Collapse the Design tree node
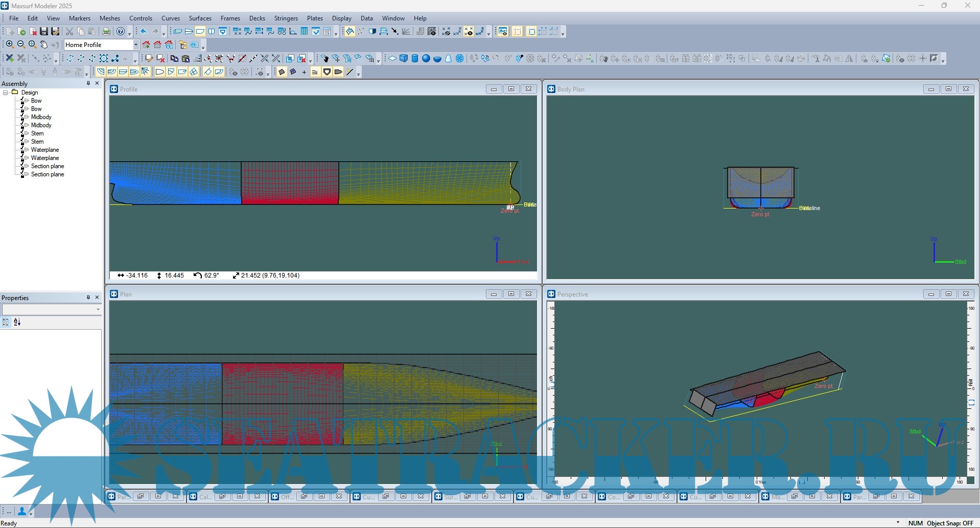This screenshot has width=980, height=528. 6,93
